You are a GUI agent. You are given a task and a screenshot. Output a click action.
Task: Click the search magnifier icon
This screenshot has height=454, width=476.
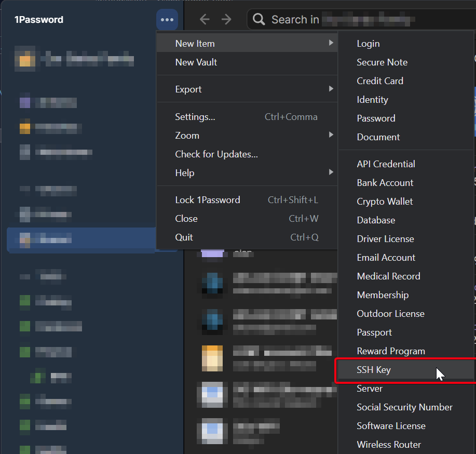[259, 20]
